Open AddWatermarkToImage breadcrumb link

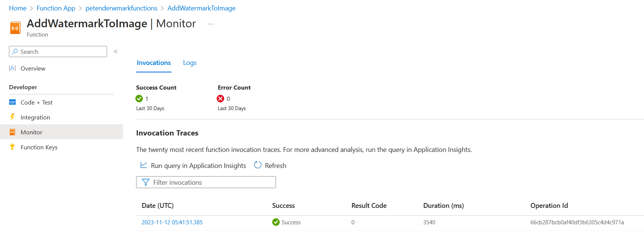coord(201,8)
